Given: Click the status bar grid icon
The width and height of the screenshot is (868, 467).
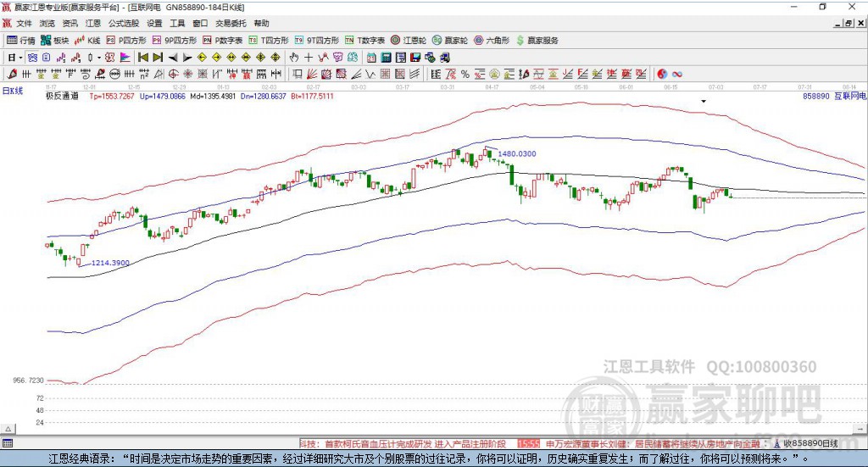Looking at the screenshot, I should [7, 443].
